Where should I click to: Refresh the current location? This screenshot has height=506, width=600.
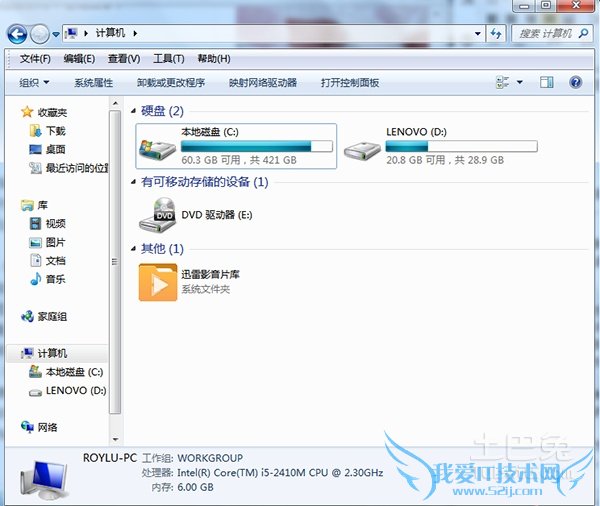click(496, 34)
